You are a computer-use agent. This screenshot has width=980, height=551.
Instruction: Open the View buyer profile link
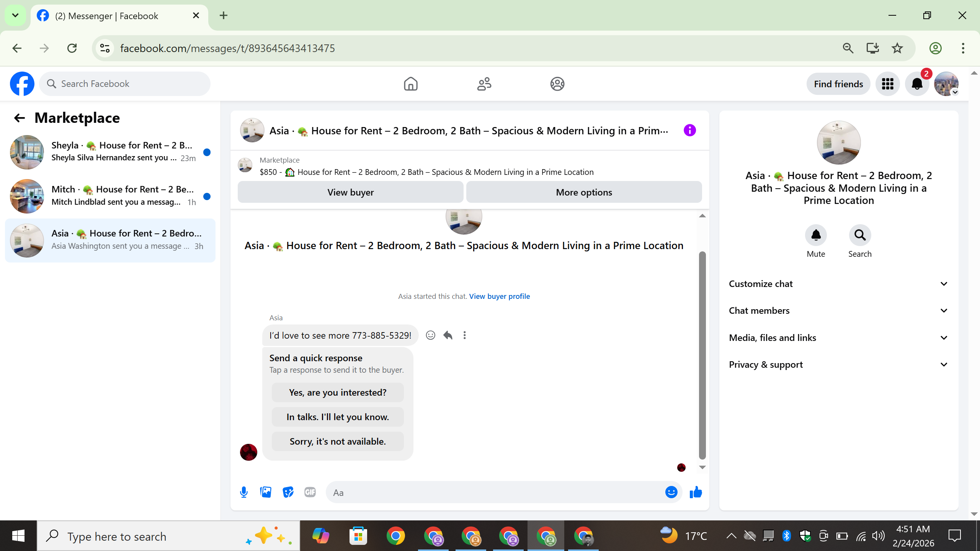(x=499, y=296)
